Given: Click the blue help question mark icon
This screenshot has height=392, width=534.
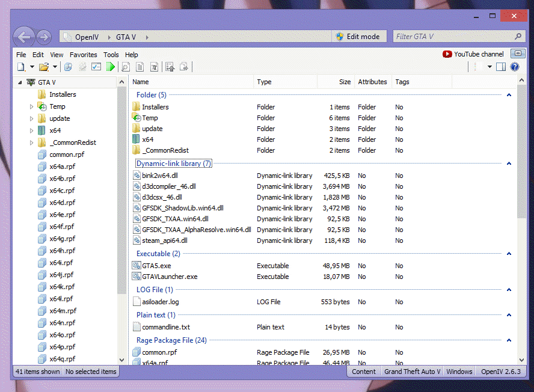Looking at the screenshot, I should [515, 67].
